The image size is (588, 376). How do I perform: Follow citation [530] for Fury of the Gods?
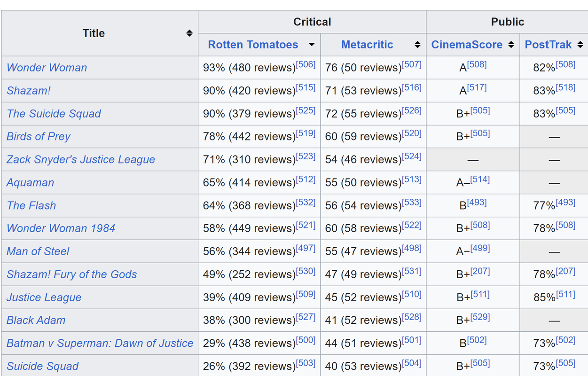point(306,272)
